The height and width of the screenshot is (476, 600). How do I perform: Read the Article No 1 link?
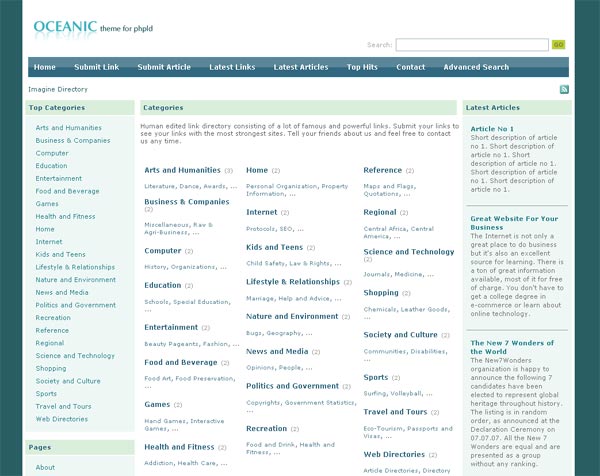492,129
